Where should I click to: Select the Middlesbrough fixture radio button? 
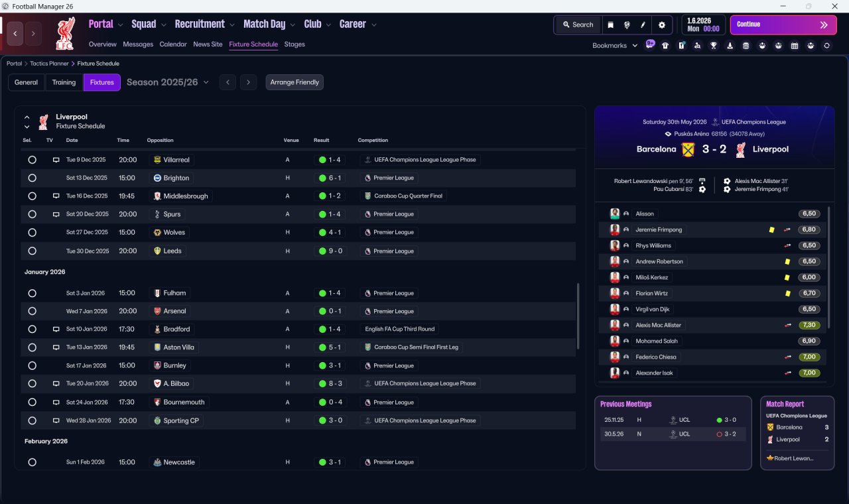(32, 196)
